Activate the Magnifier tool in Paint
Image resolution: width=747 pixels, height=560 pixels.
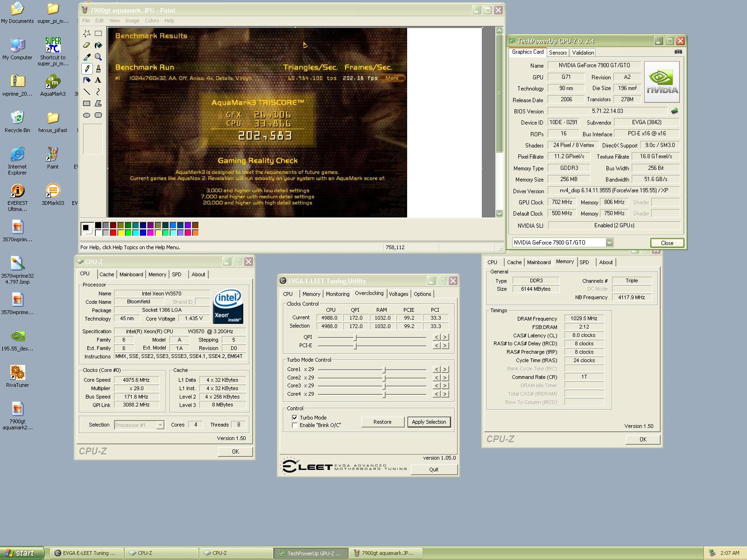pos(99,57)
